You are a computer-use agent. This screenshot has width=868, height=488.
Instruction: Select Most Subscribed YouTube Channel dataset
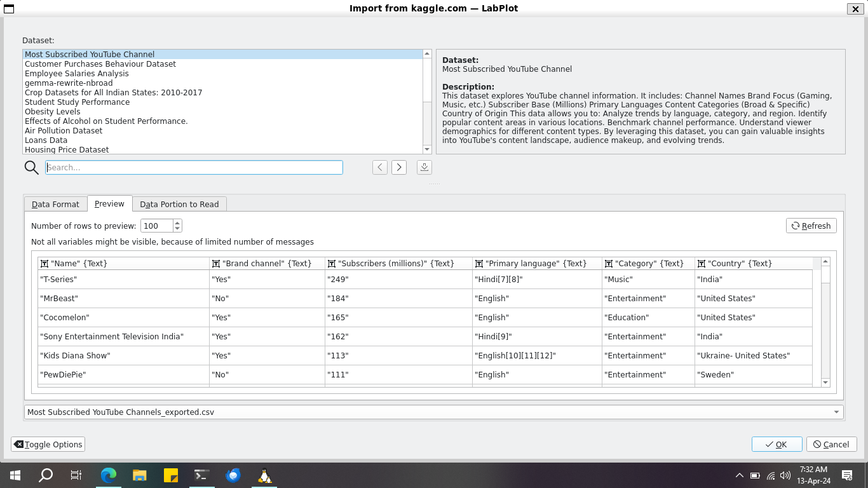pyautogui.click(x=222, y=55)
